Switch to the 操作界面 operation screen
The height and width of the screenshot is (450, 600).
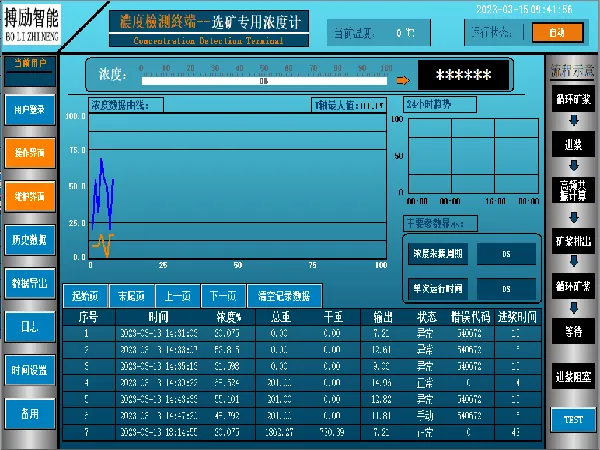click(29, 153)
